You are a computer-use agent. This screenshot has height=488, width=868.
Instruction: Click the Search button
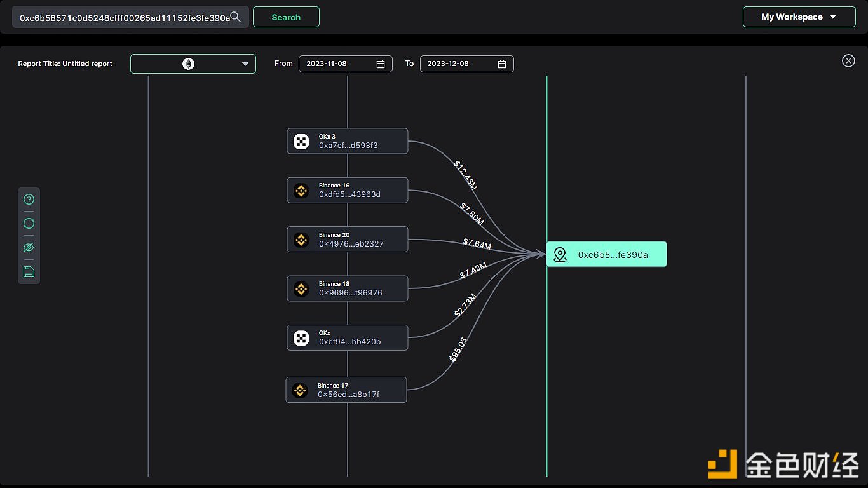pyautogui.click(x=286, y=17)
